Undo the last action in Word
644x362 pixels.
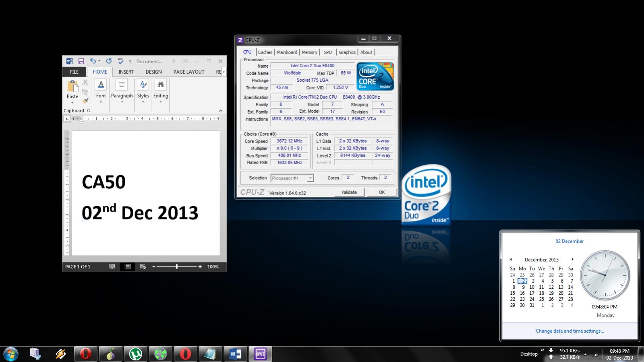tap(93, 61)
